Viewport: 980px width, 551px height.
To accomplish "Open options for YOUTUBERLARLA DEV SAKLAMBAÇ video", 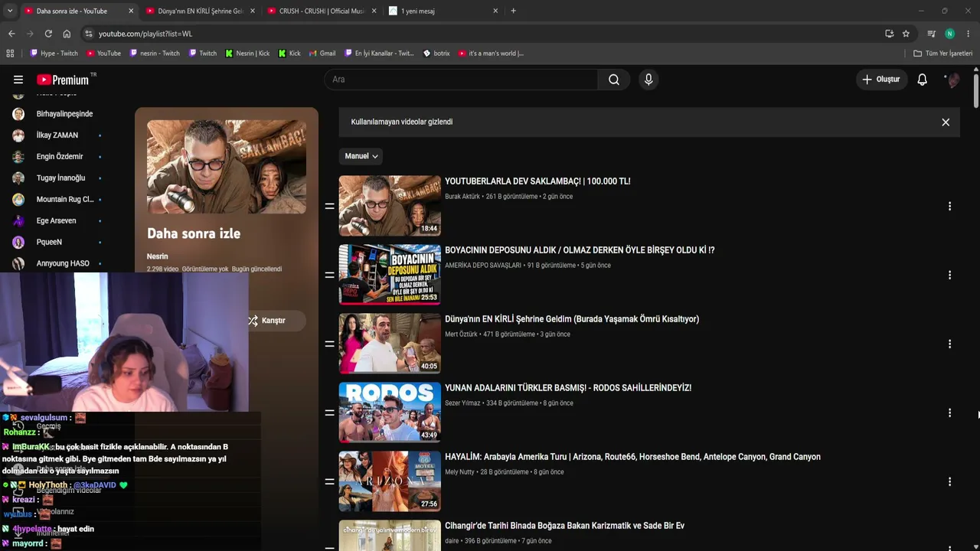I will [x=949, y=207].
